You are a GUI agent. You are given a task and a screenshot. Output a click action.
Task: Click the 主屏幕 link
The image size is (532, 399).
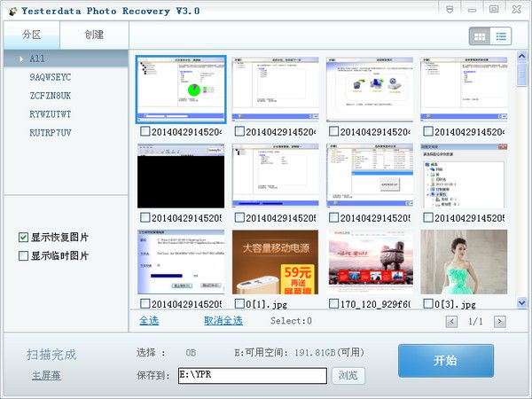pyautogui.click(x=46, y=376)
